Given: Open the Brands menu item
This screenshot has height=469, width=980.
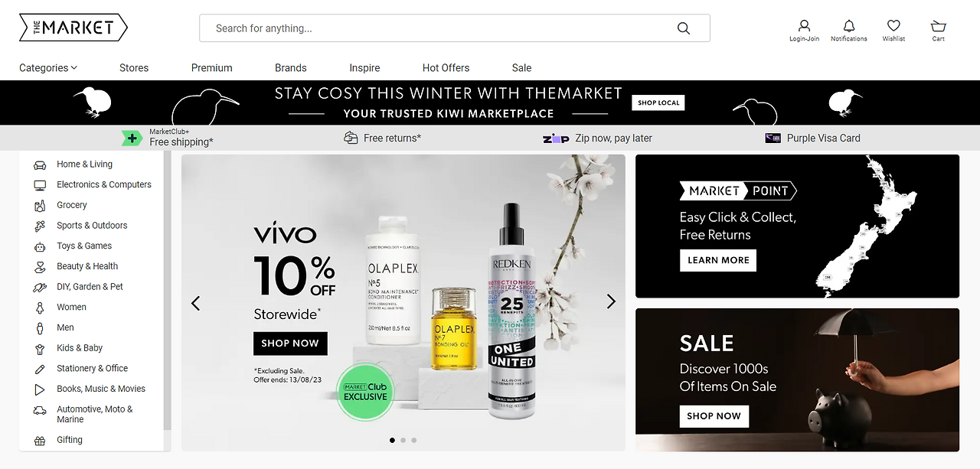Looking at the screenshot, I should coord(291,67).
